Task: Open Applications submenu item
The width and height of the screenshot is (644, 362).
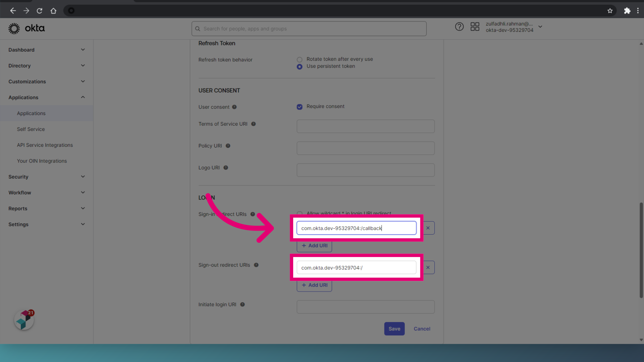Action: click(x=47, y=113)
